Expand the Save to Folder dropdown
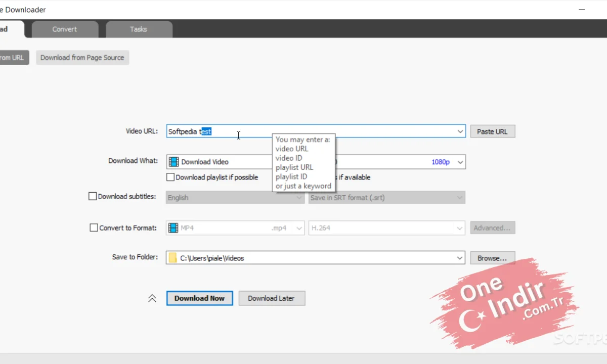This screenshot has height=364, width=607. 460,258
